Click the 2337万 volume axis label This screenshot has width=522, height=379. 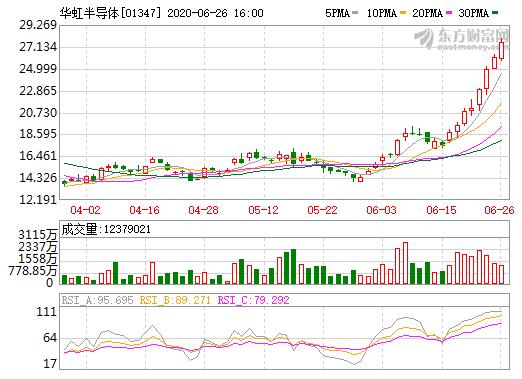[38, 247]
